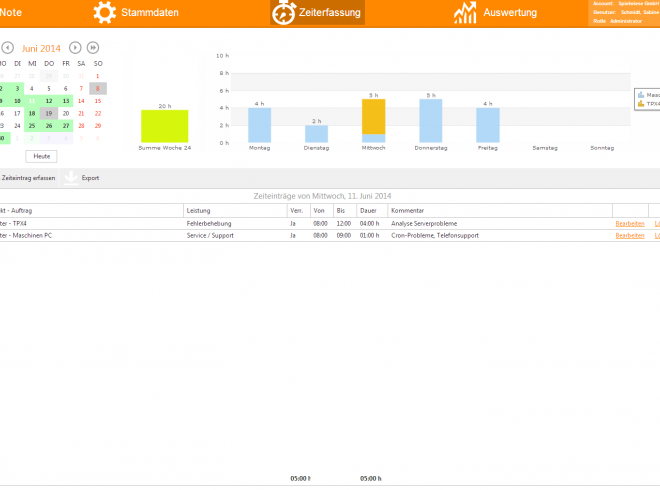
Task: Click the Stammdaten gear icon
Action: pyautogui.click(x=105, y=13)
